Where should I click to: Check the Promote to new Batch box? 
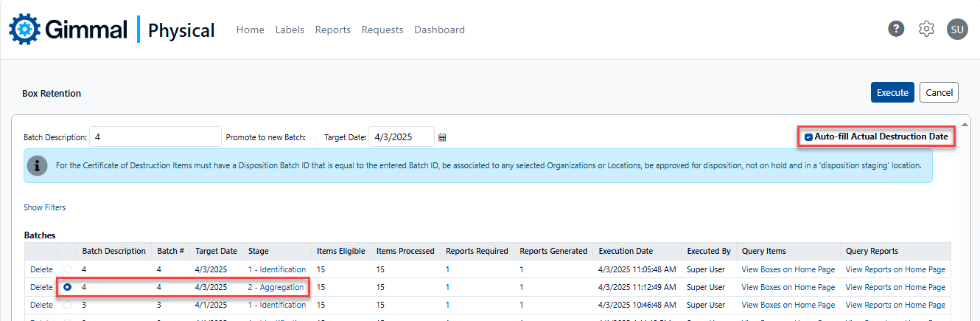click(x=314, y=140)
